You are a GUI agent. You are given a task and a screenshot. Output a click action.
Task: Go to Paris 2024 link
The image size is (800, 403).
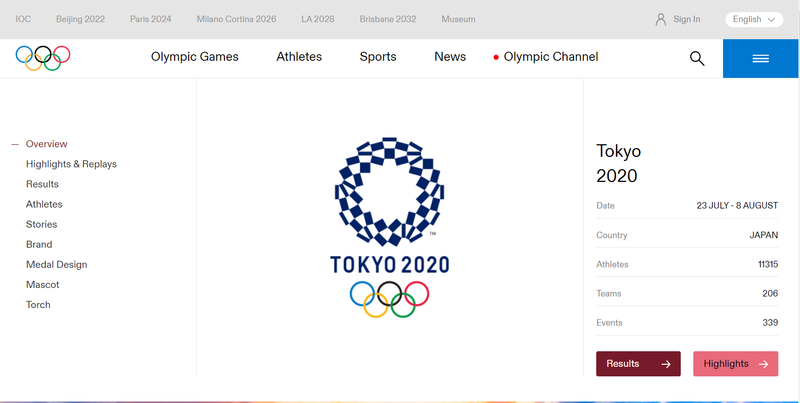[151, 19]
